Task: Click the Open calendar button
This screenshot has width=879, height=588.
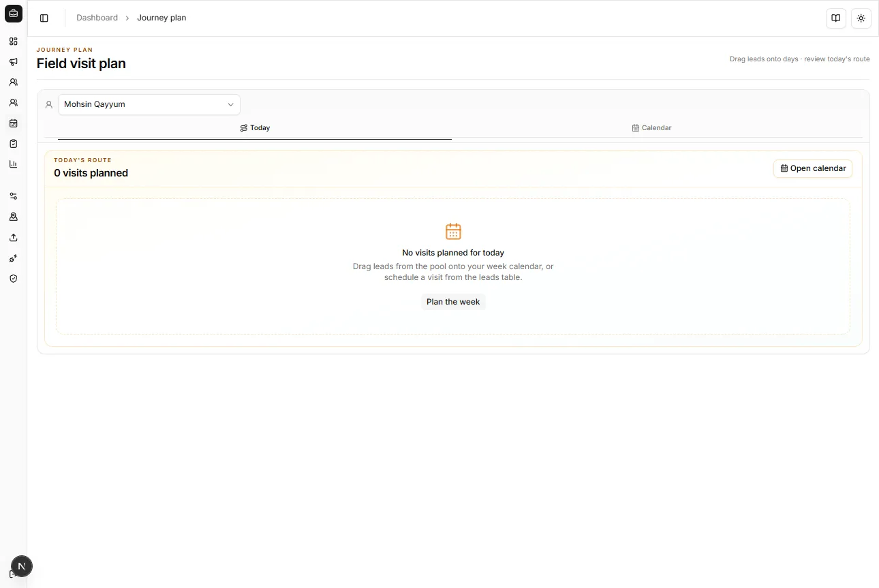Action: (813, 168)
